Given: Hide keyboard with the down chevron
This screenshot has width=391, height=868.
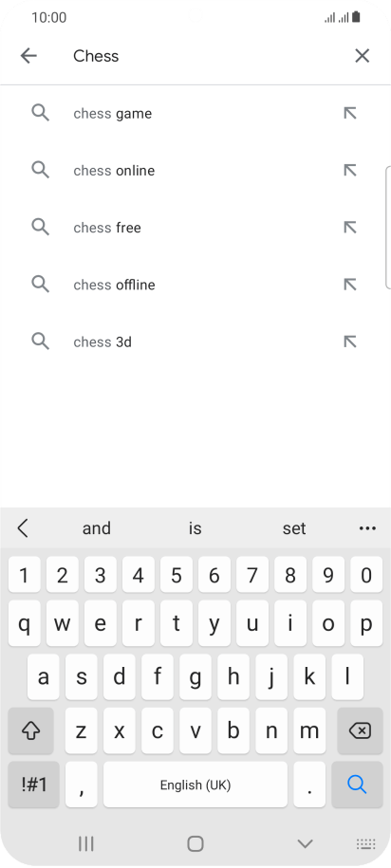Looking at the screenshot, I should coord(306,843).
